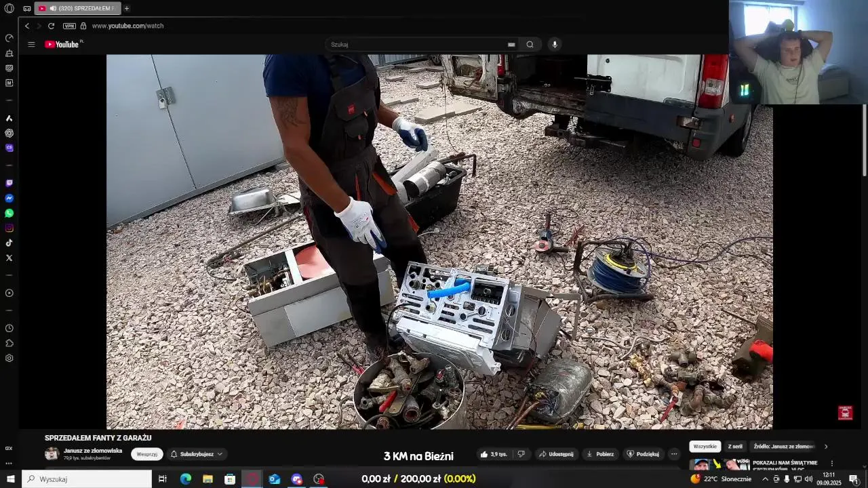Open the workspaces/tab islands icon beside Opera logo
The image size is (868, 488).
click(26, 9)
